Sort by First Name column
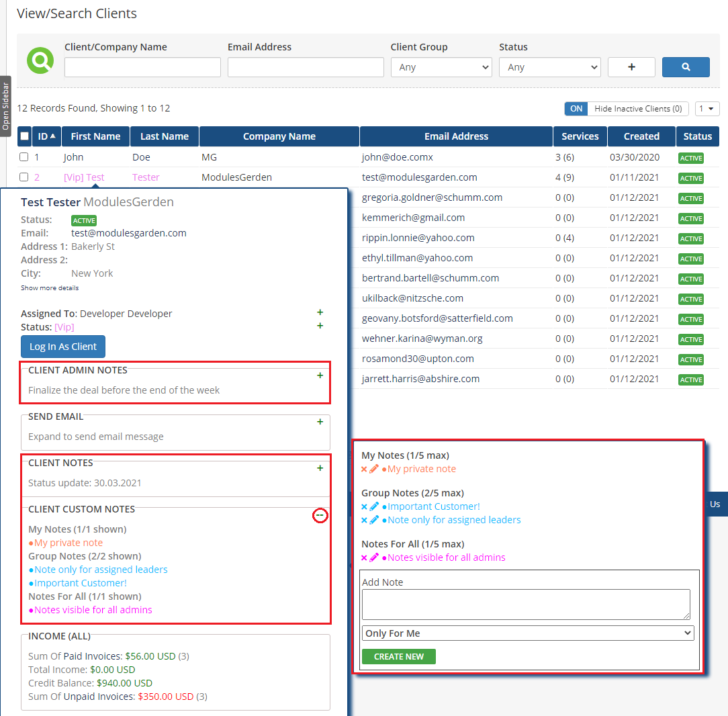 [95, 136]
